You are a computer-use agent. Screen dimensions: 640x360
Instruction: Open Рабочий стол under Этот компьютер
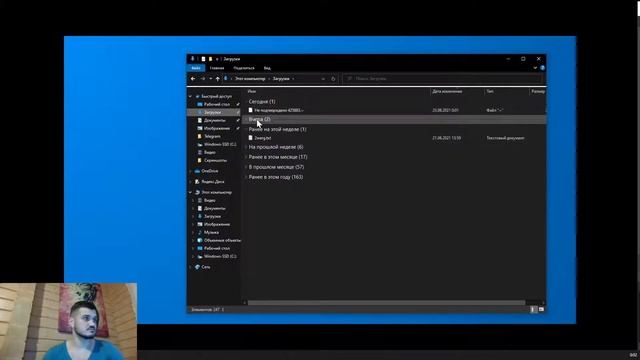pyautogui.click(x=216, y=248)
